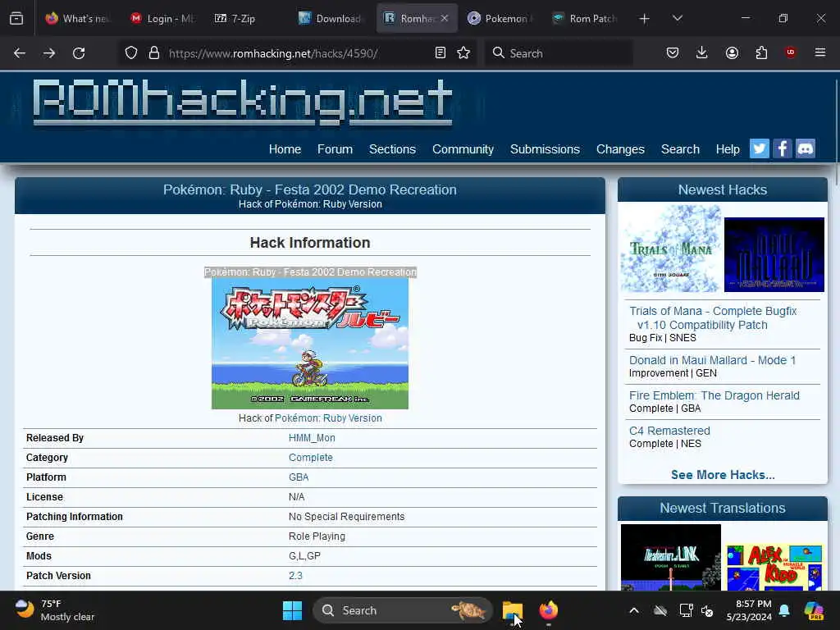Open ROMhacking Twitter icon

click(x=759, y=148)
